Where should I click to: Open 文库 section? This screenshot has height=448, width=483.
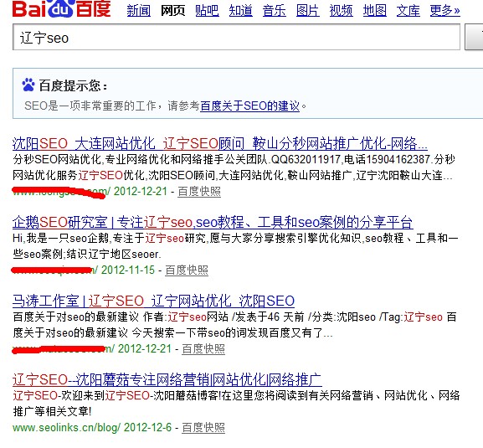(408, 11)
